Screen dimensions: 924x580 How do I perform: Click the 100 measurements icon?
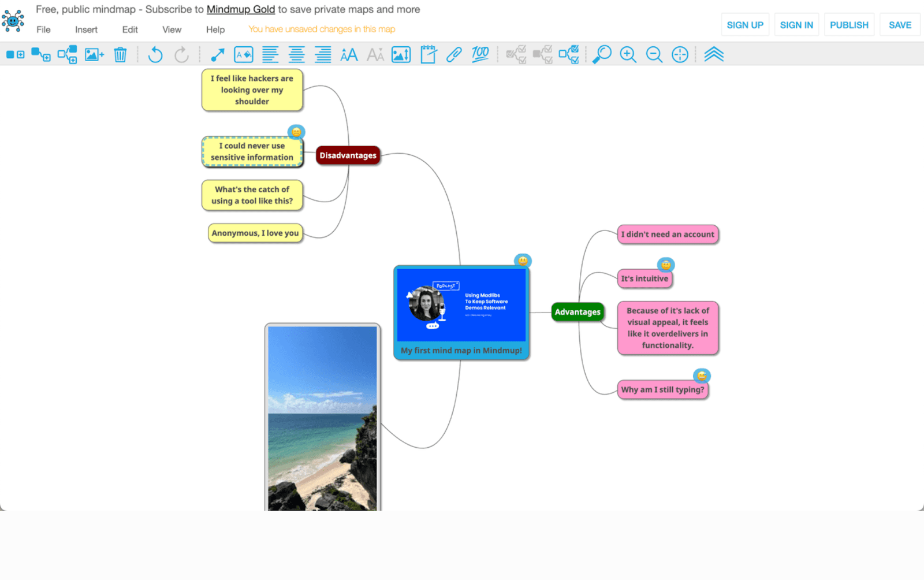[x=480, y=54]
